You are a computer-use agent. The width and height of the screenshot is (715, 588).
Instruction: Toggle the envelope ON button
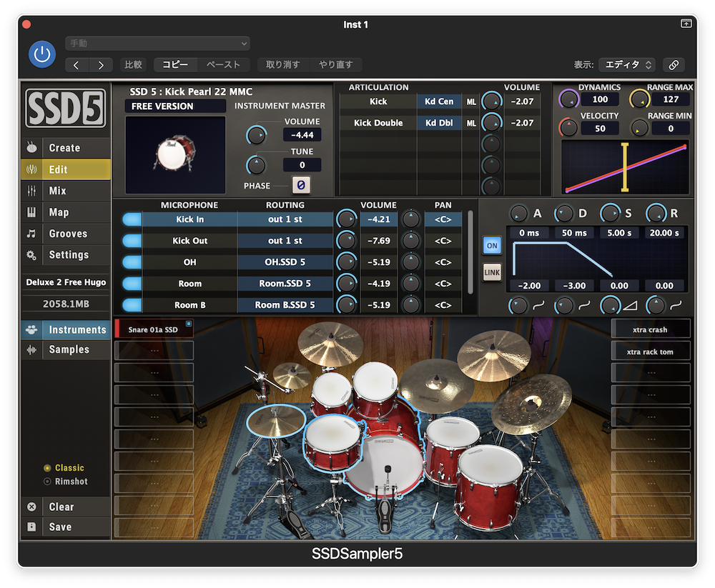click(x=492, y=246)
